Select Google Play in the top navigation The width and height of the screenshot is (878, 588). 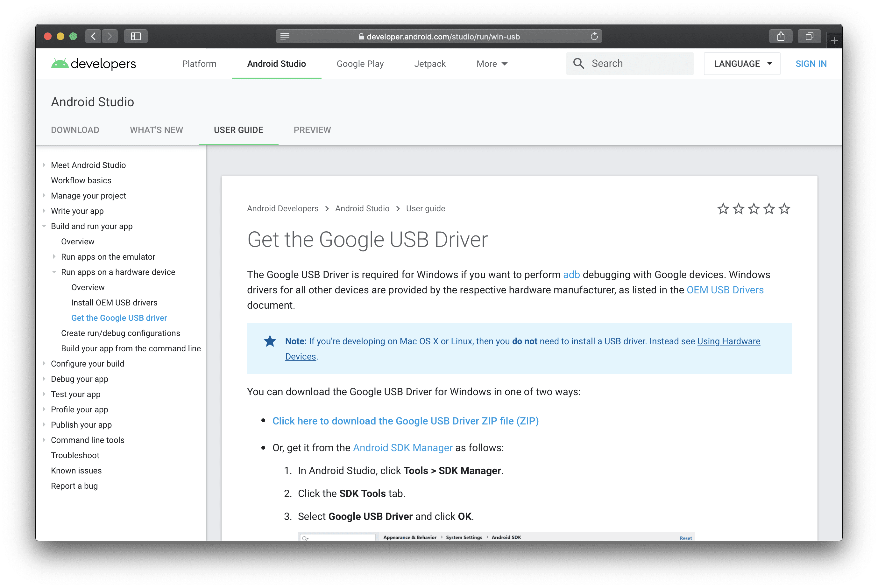(360, 64)
